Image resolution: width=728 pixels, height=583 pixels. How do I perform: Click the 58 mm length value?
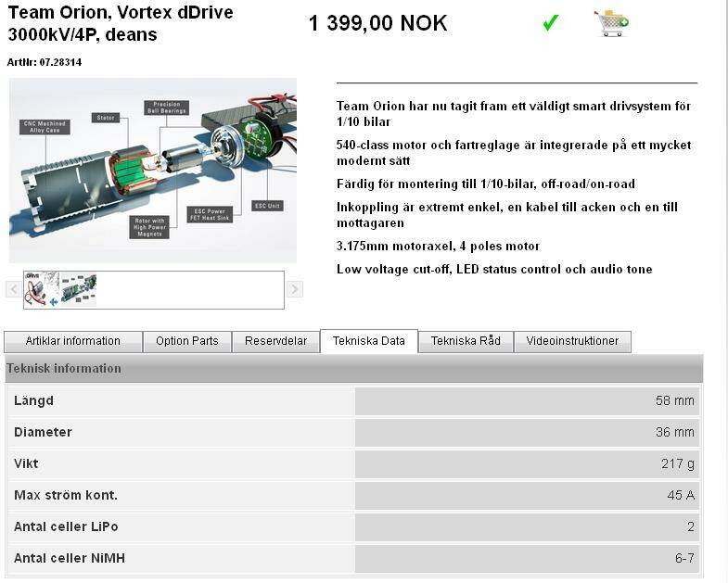[675, 400]
